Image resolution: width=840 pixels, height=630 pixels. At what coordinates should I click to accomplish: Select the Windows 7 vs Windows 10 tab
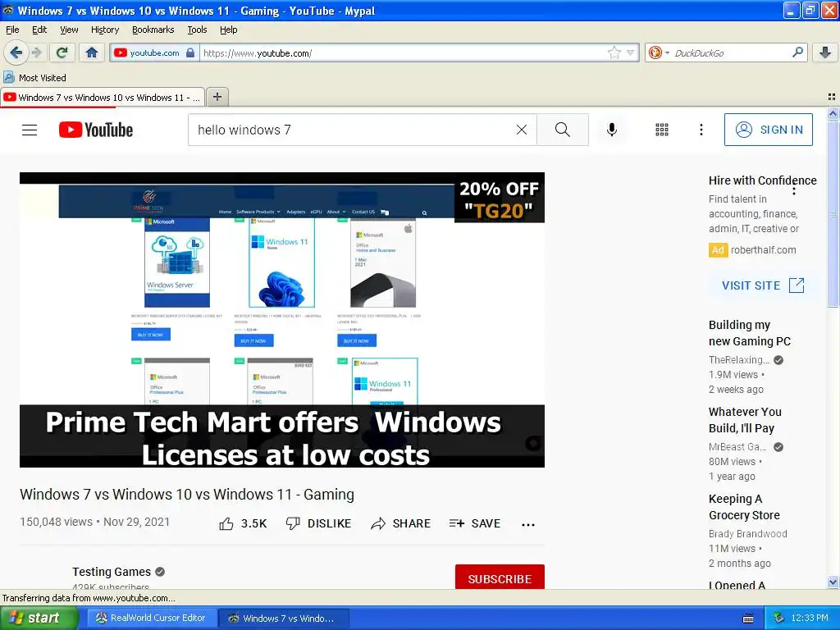click(x=103, y=97)
